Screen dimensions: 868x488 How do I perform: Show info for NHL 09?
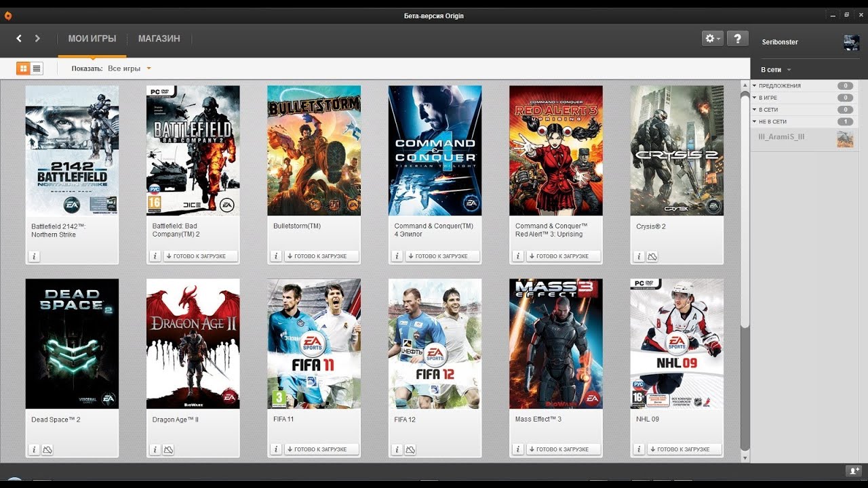coord(639,449)
